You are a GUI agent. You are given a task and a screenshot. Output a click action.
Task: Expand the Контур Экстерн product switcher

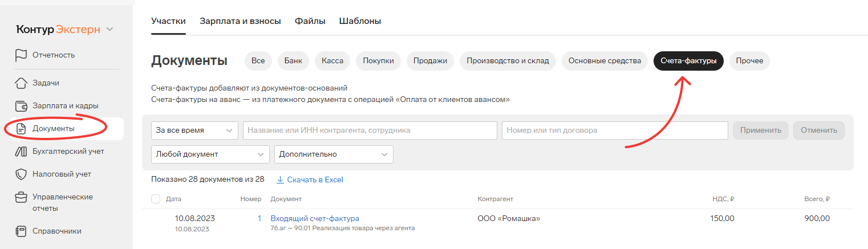click(109, 29)
